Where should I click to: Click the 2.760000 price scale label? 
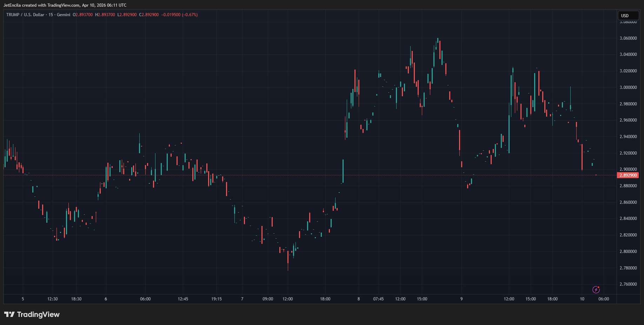628,284
